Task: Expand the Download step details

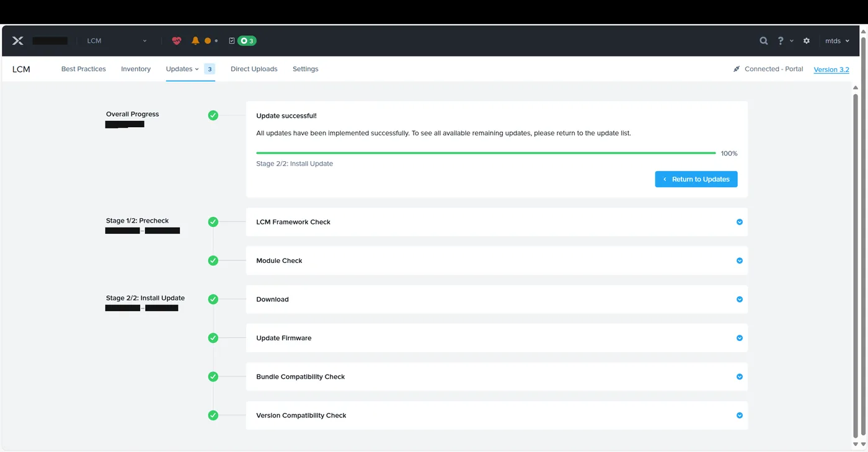Action: [740, 299]
